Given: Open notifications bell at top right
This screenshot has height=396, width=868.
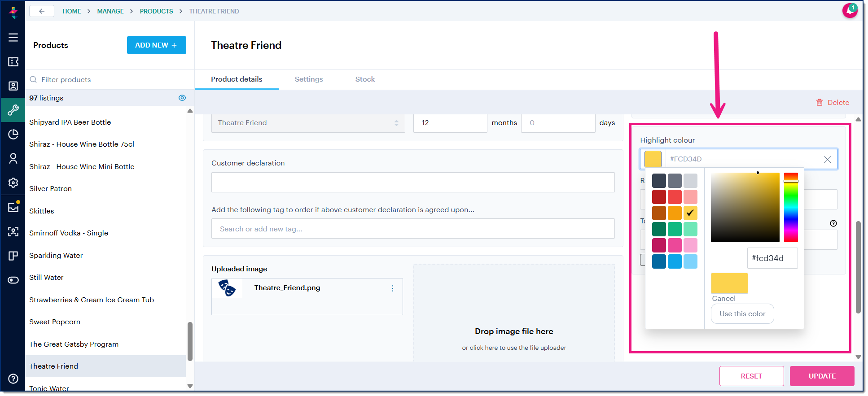Looking at the screenshot, I should pos(850,10).
